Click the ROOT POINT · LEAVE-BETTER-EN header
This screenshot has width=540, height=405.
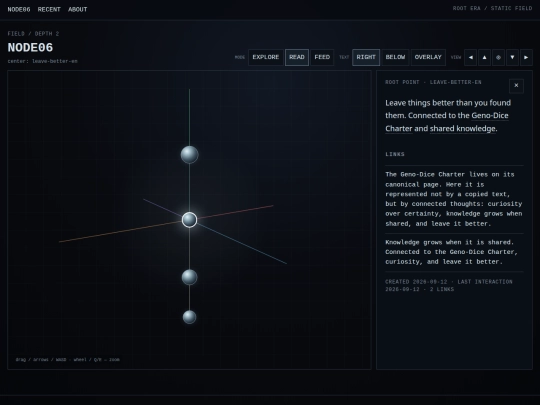coord(433,82)
